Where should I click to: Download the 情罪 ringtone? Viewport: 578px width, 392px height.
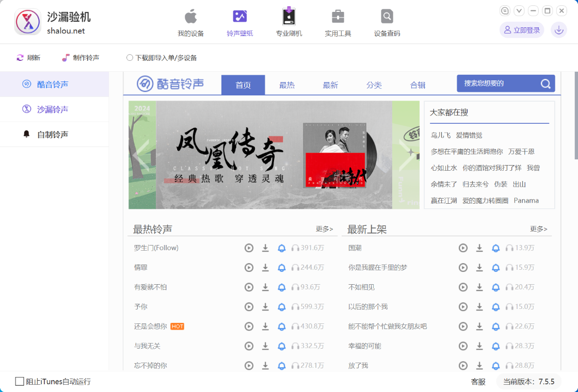(265, 268)
